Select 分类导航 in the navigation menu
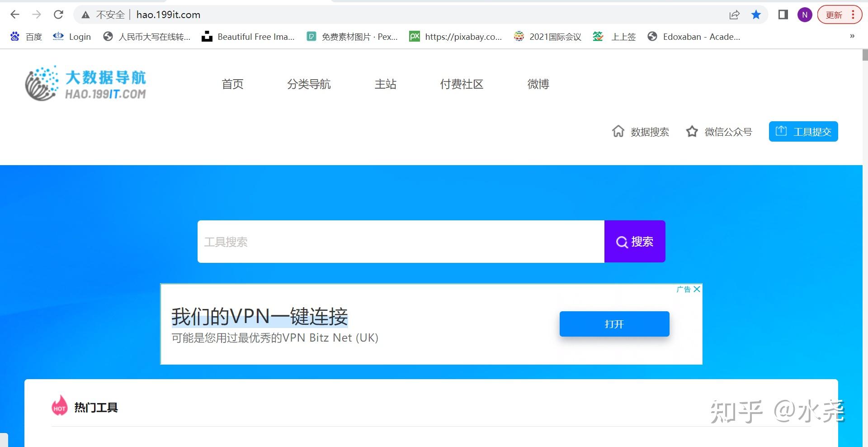Screen dimensions: 868x447 click(x=309, y=84)
